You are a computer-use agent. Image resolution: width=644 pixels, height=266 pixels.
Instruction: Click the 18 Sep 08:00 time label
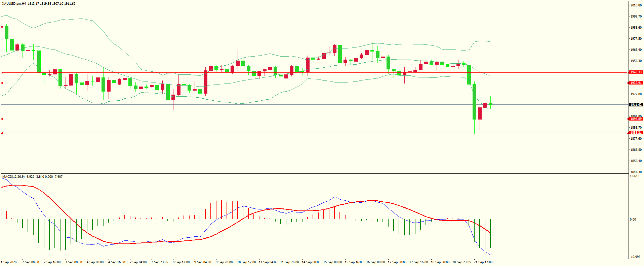point(440,262)
